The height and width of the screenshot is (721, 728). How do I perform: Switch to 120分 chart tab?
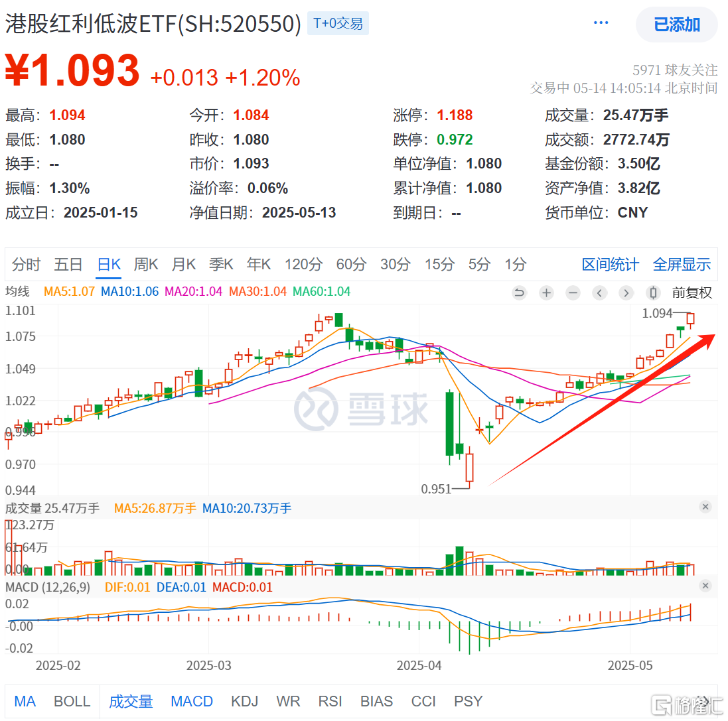[303, 265]
